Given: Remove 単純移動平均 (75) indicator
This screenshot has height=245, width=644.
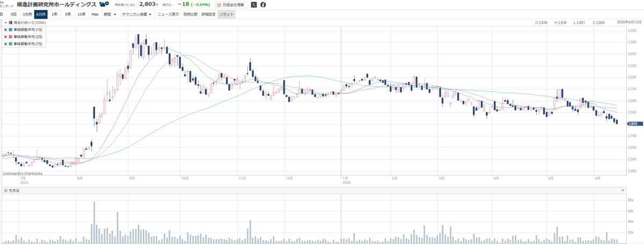Looking at the screenshot, I should pyautogui.click(x=5, y=43).
